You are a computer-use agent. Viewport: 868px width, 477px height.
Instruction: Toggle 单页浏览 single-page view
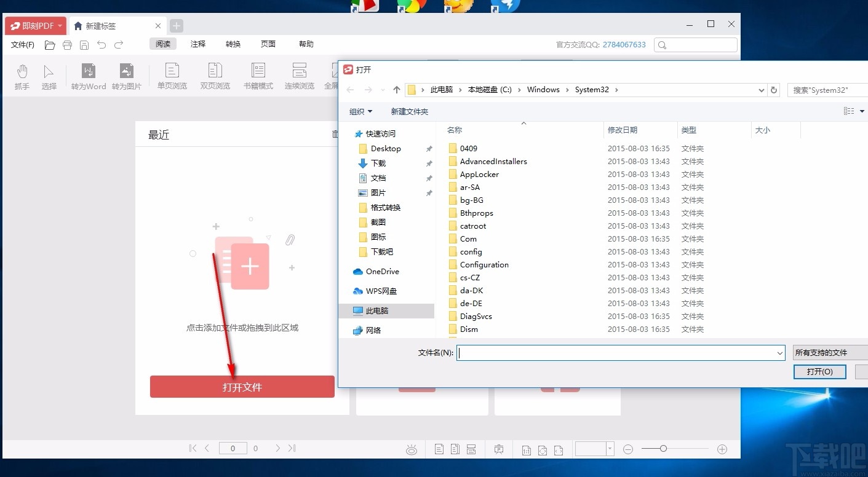coord(172,75)
